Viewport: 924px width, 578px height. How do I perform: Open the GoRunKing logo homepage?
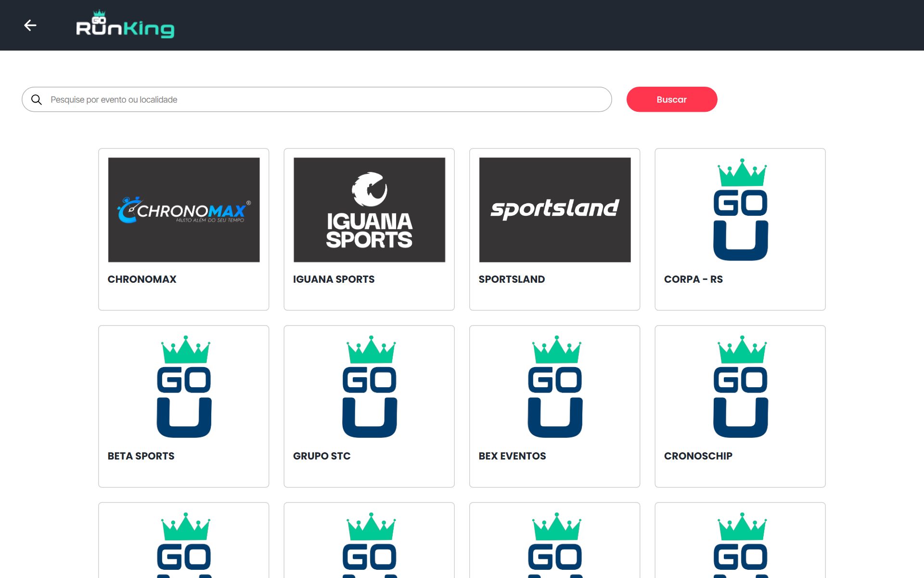125,24
